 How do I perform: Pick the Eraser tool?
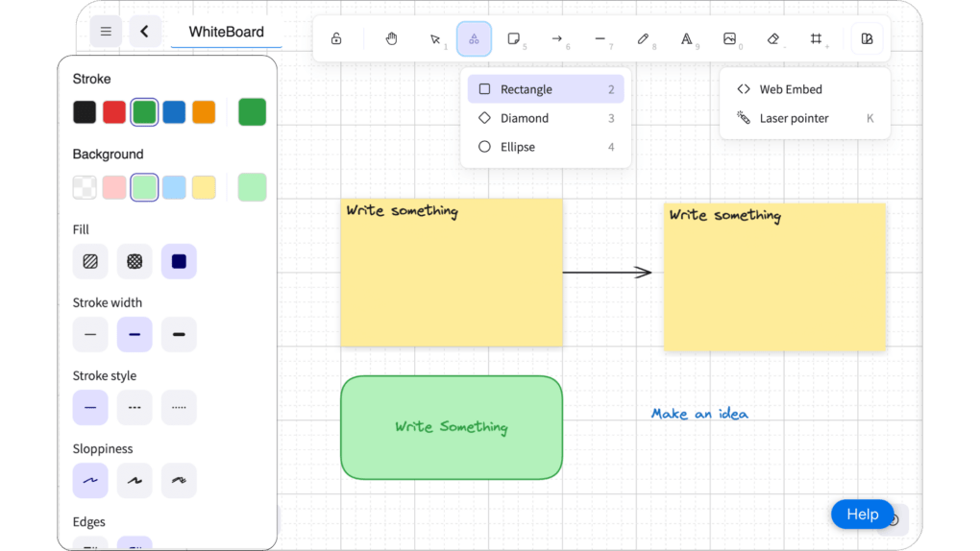pyautogui.click(x=773, y=39)
